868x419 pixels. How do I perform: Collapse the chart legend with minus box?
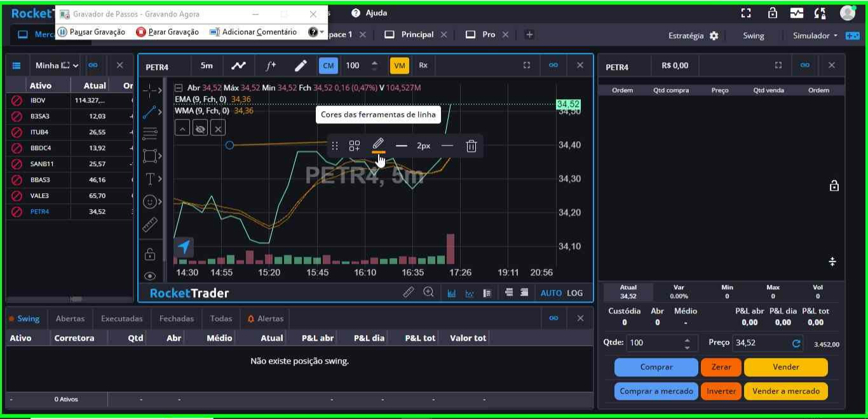click(179, 88)
